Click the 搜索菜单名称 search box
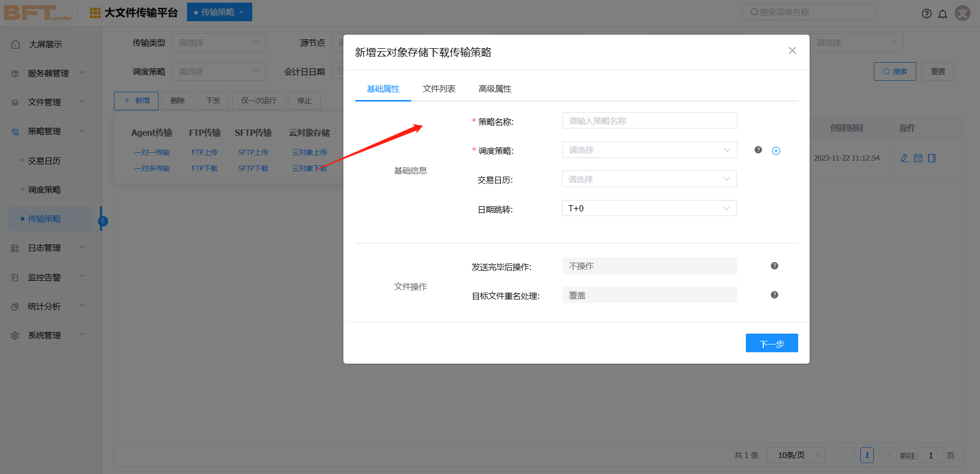The height and width of the screenshot is (474, 980). click(x=809, y=12)
